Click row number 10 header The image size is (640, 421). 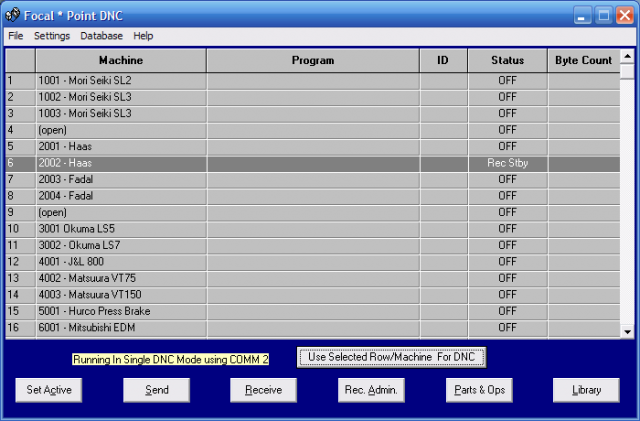tap(20, 229)
